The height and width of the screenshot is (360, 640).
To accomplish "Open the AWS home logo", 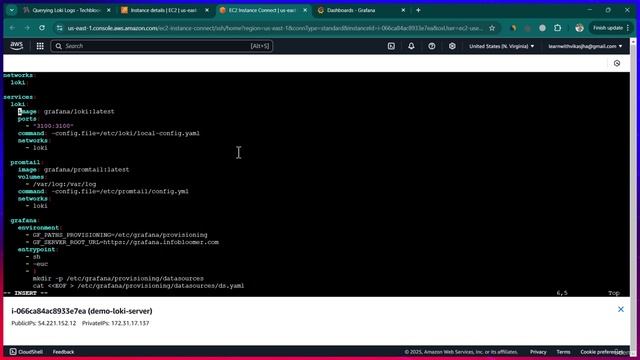I will coord(17,46).
